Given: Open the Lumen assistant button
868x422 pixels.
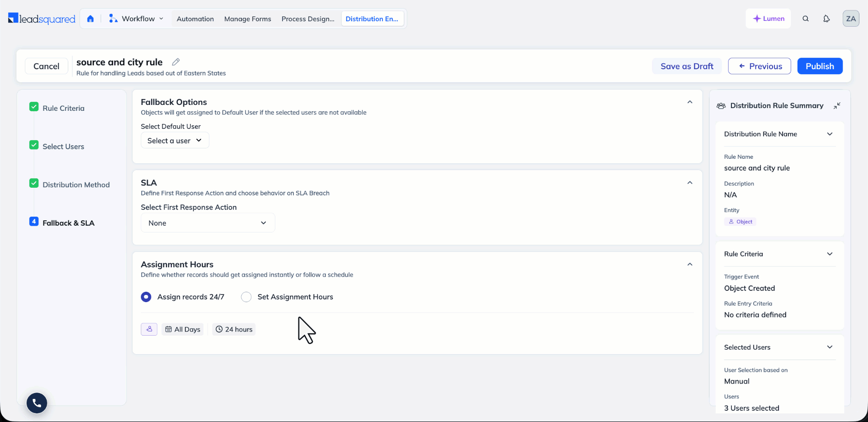Looking at the screenshot, I should click(x=768, y=19).
